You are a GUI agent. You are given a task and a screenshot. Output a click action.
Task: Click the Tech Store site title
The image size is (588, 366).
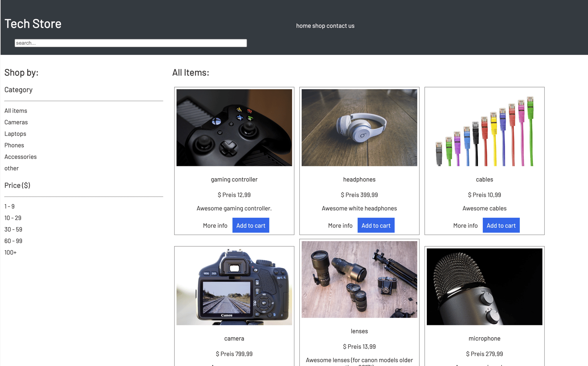click(x=33, y=23)
